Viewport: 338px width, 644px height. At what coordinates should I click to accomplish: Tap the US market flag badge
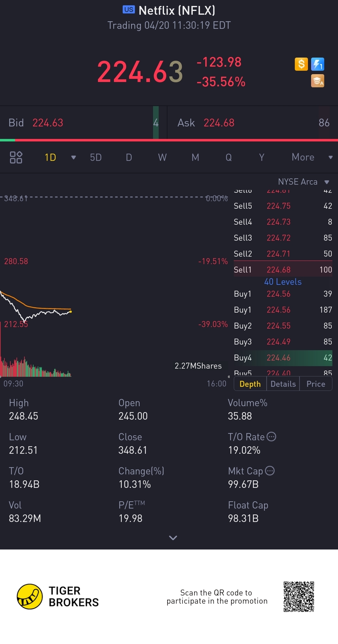(129, 10)
